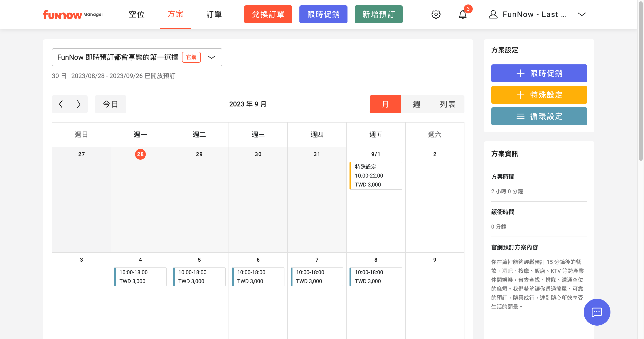
Task: Switch calendar to 列表 view
Action: pos(447,104)
